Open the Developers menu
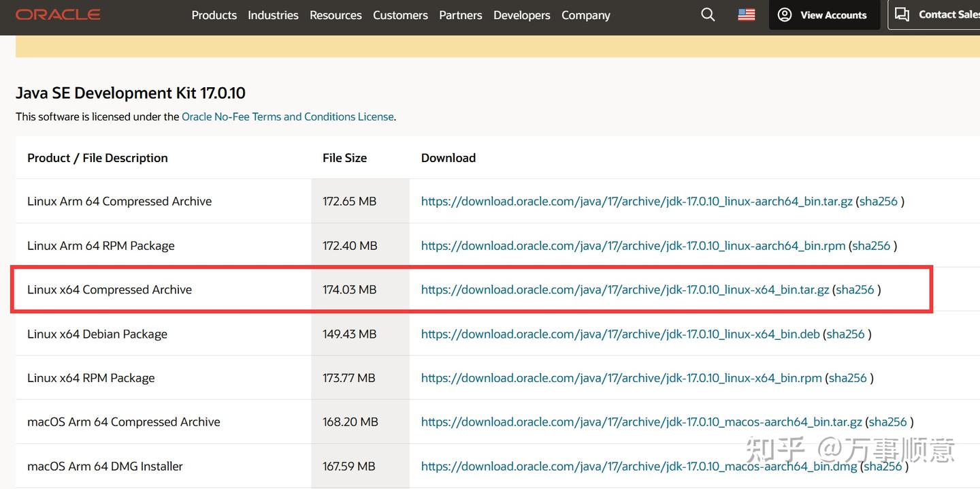The height and width of the screenshot is (489, 980). pyautogui.click(x=521, y=15)
